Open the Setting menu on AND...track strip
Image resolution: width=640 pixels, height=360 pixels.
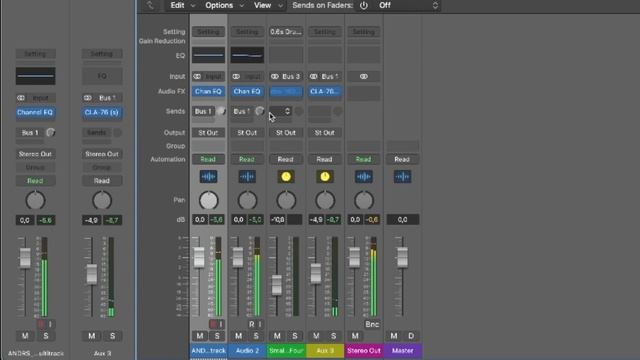208,31
